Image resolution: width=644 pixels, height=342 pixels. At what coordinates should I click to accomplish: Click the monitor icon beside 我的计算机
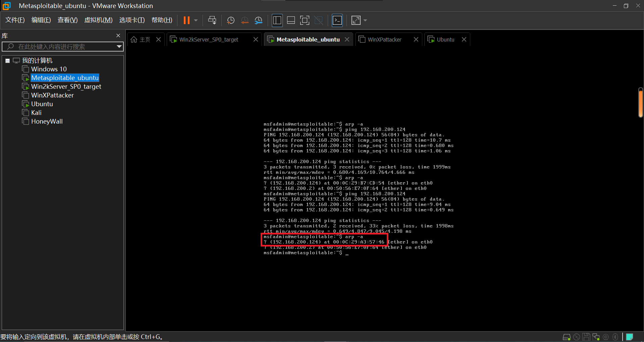[16, 61]
